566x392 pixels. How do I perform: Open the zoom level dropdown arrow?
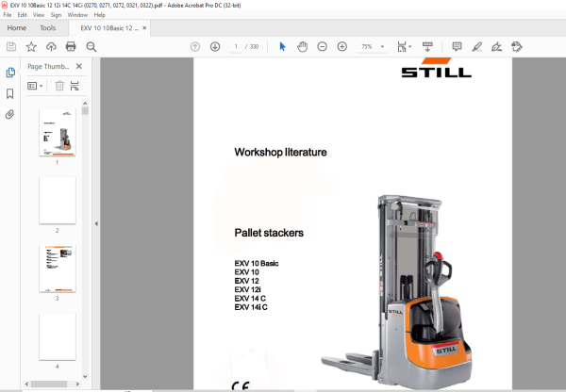click(x=382, y=46)
